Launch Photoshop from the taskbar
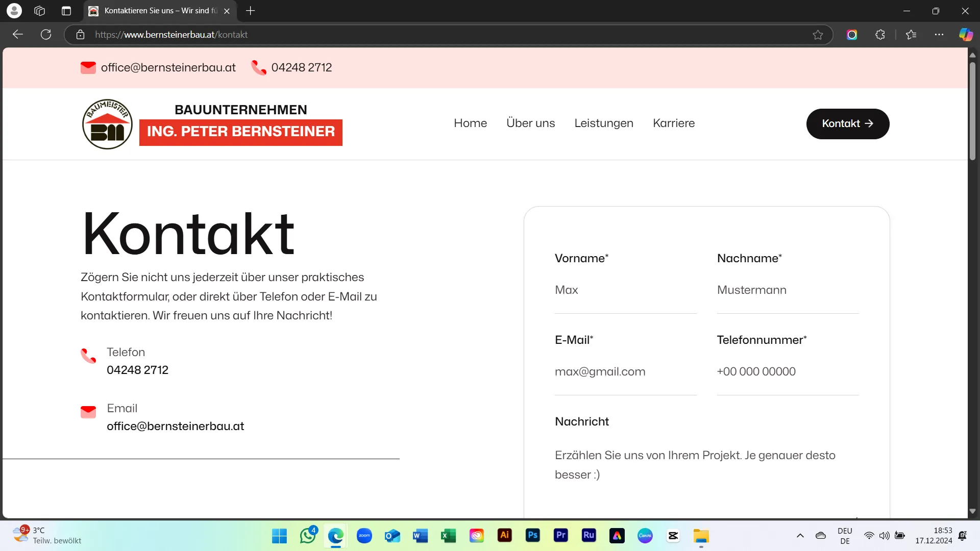The image size is (980, 551). pyautogui.click(x=532, y=536)
